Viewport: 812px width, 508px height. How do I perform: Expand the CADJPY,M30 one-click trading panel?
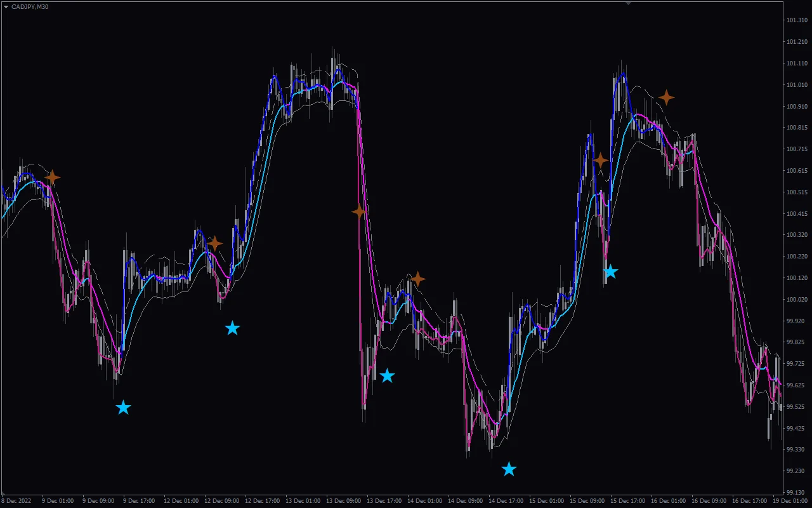tap(5, 7)
